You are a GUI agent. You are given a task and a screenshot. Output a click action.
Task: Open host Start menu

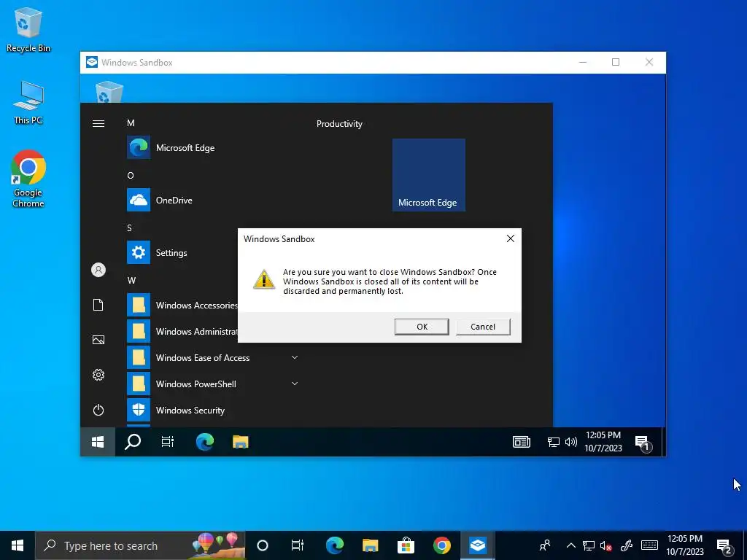pos(18,545)
